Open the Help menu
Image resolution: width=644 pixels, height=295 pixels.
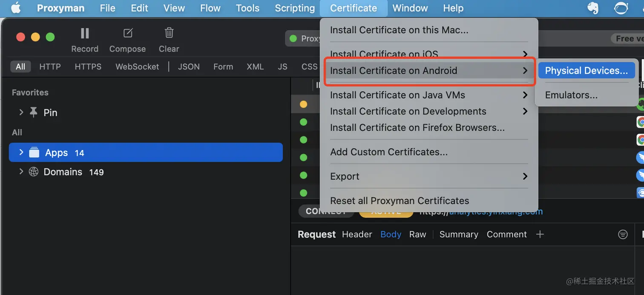453,8
